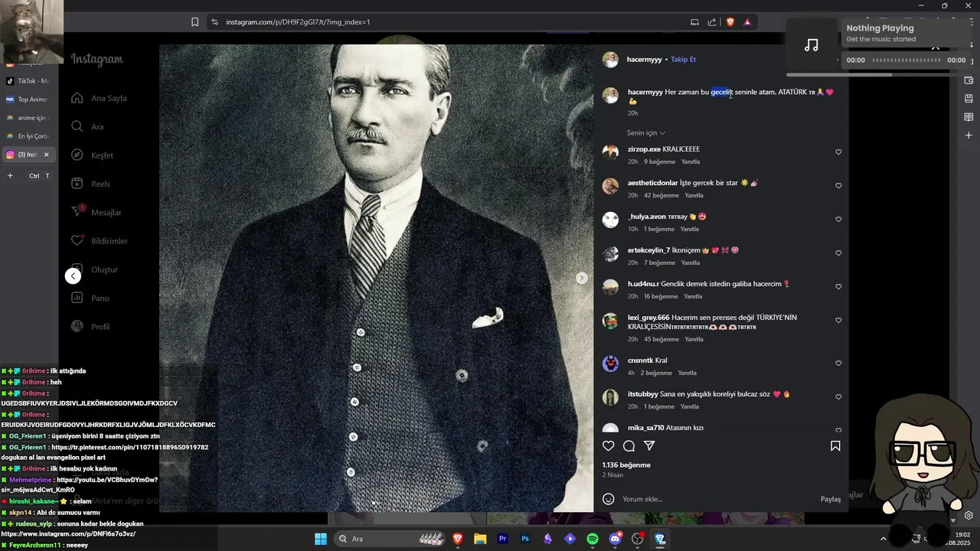Open Mesajlar direct messages
This screenshot has width=980, height=551.
click(x=77, y=212)
